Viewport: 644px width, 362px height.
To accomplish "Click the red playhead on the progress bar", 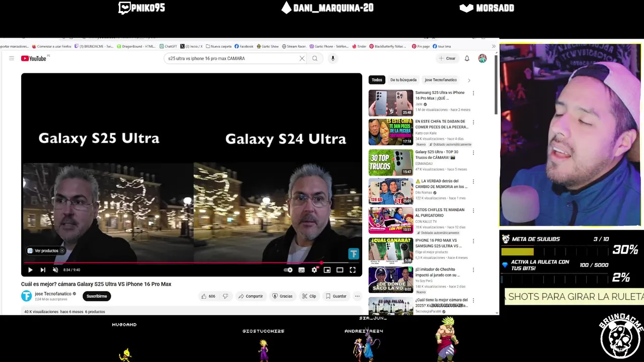I will click(x=322, y=262).
